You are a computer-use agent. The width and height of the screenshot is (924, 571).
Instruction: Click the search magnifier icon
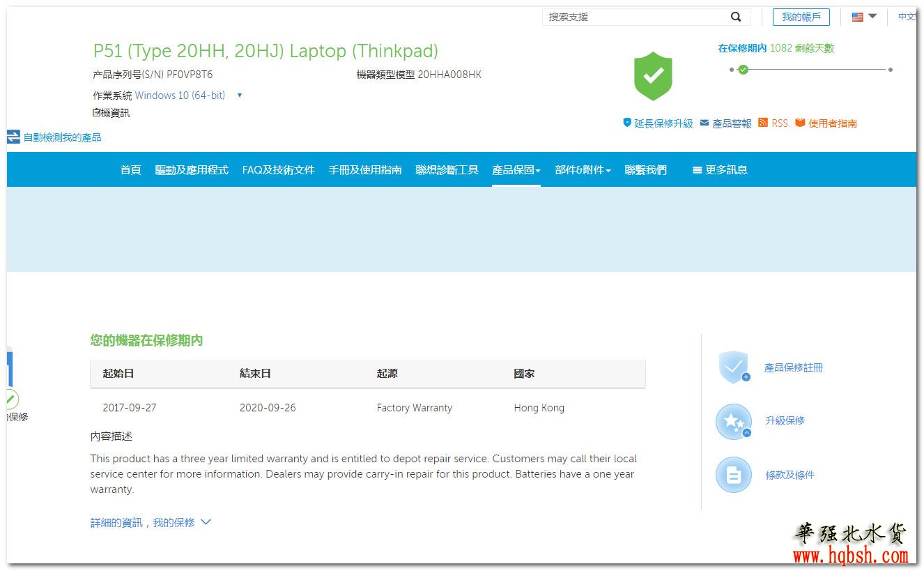pos(736,17)
